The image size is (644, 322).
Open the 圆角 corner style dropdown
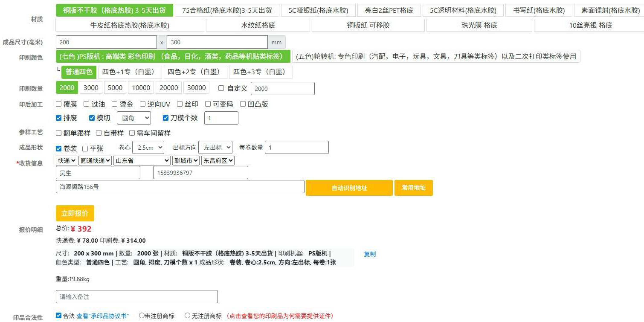[x=133, y=118]
